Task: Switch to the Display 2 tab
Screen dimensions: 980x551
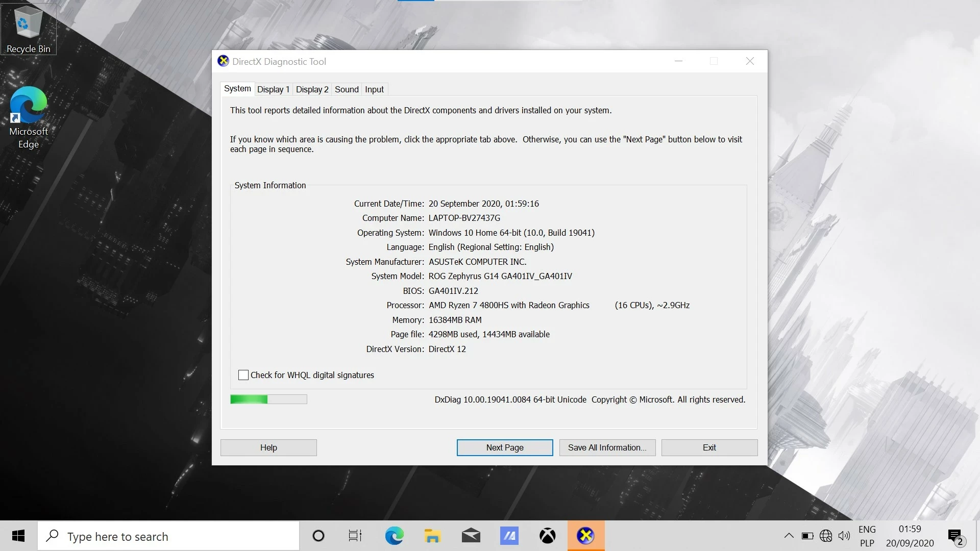Action: (312, 89)
